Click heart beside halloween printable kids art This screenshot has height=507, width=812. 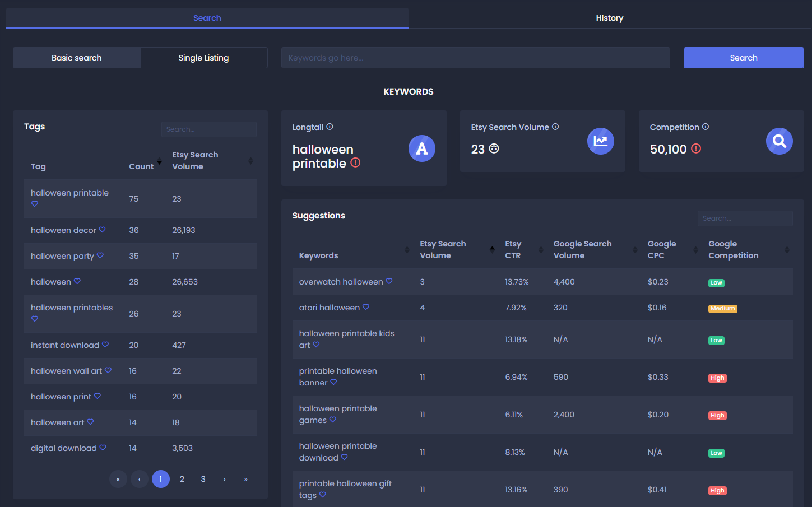click(316, 345)
